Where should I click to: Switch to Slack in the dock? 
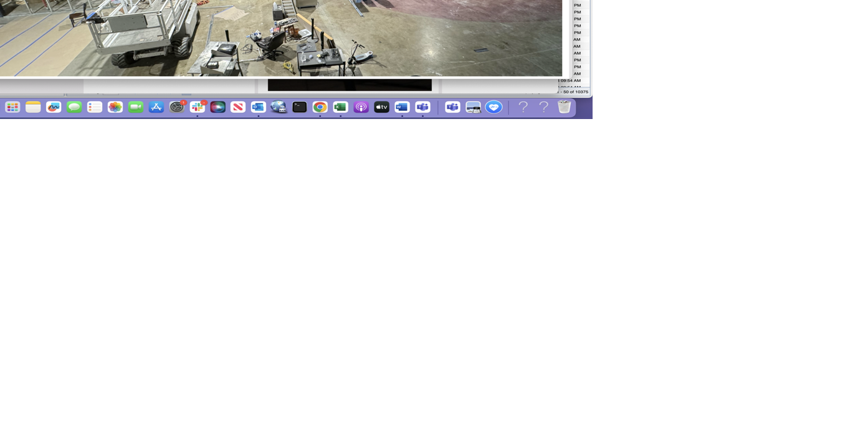click(198, 107)
